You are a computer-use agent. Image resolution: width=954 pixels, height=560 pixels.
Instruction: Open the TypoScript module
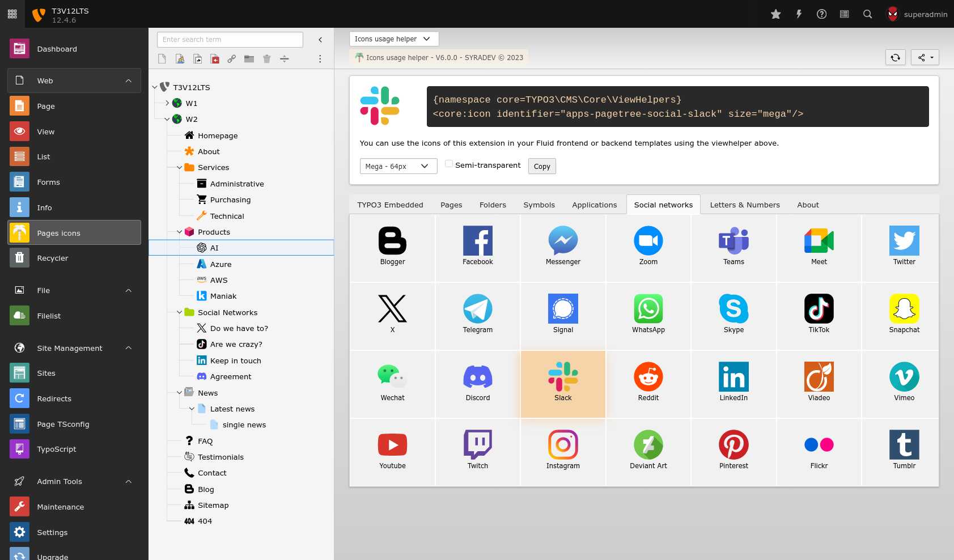coord(74,449)
